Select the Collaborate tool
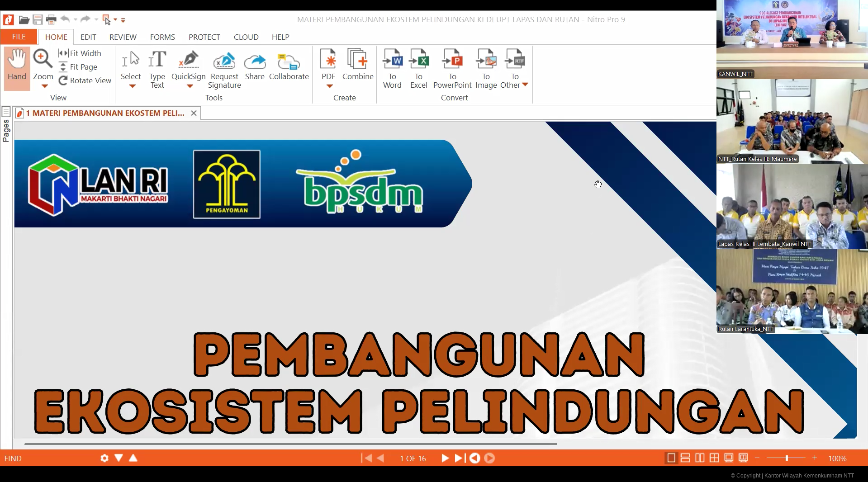The image size is (868, 482). pyautogui.click(x=289, y=66)
